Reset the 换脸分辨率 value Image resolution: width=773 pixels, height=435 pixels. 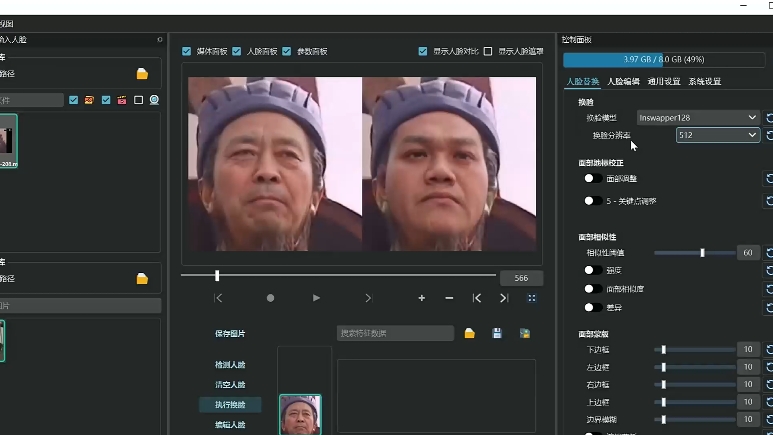pos(768,135)
